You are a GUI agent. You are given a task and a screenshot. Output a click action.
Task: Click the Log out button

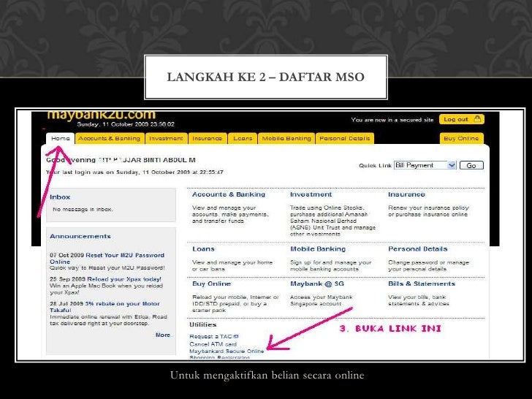click(461, 119)
